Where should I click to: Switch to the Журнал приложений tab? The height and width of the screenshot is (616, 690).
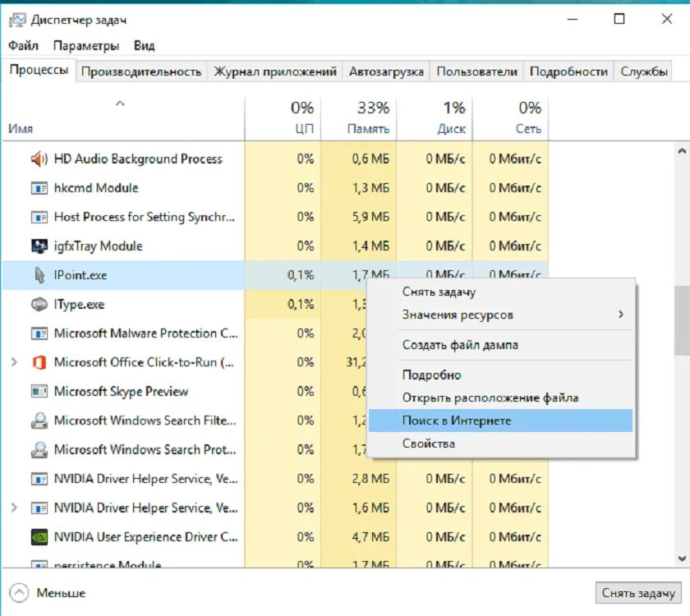pyautogui.click(x=275, y=71)
